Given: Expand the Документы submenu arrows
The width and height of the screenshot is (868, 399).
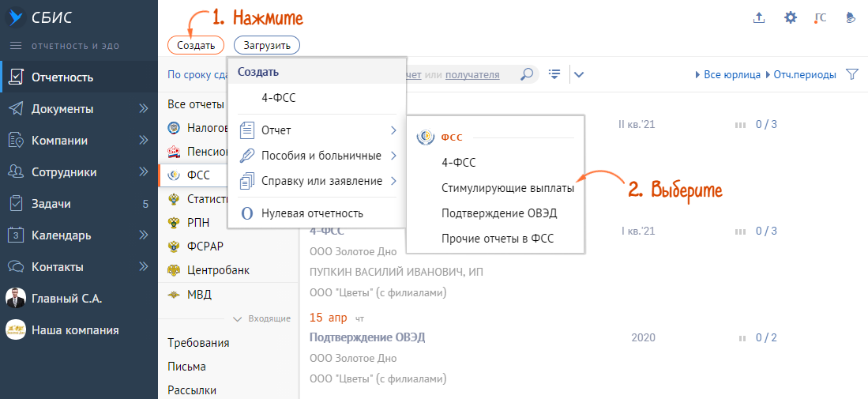Looking at the screenshot, I should [144, 108].
